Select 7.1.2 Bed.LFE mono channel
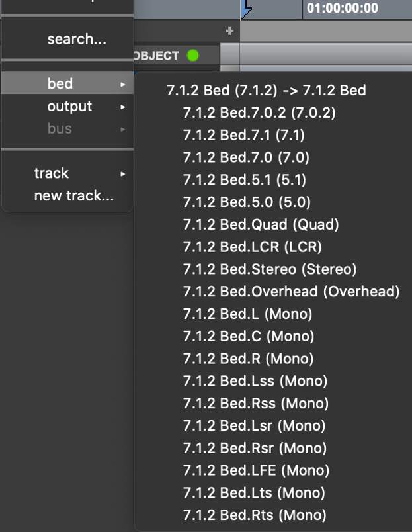 pyautogui.click(x=256, y=471)
